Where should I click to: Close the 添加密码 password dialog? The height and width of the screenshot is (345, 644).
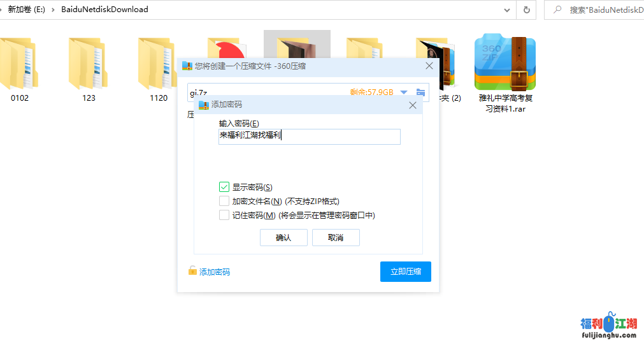pos(413,105)
